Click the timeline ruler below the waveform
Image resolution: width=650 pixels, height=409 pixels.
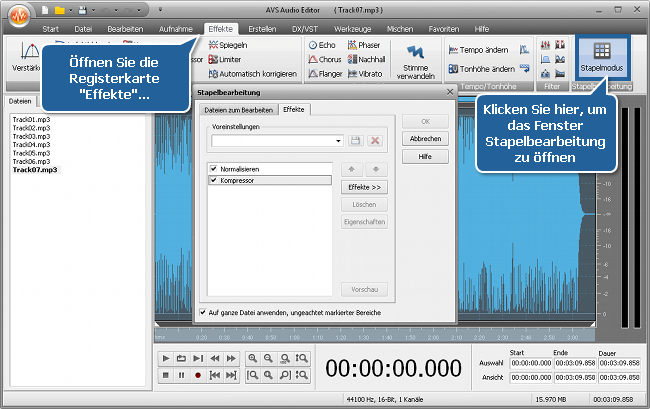pos(375,335)
